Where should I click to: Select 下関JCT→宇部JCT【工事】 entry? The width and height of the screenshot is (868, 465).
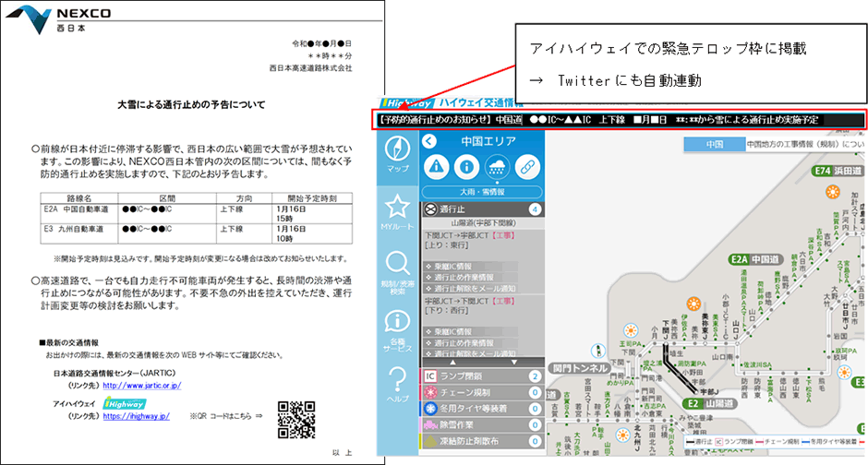tap(471, 235)
